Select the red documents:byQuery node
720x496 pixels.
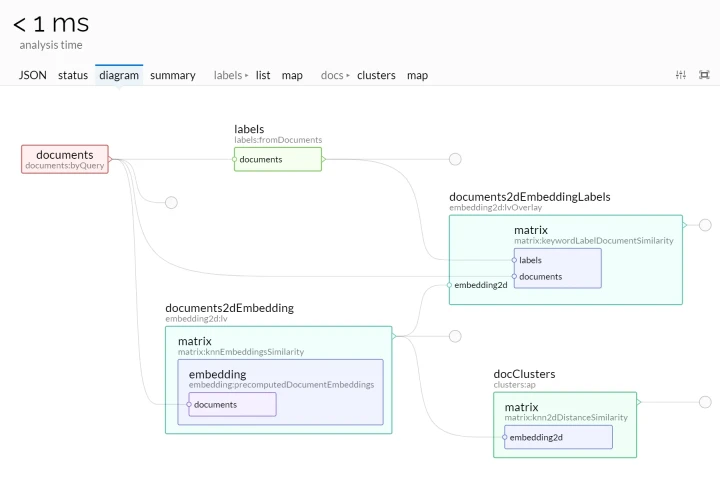[x=65, y=159]
